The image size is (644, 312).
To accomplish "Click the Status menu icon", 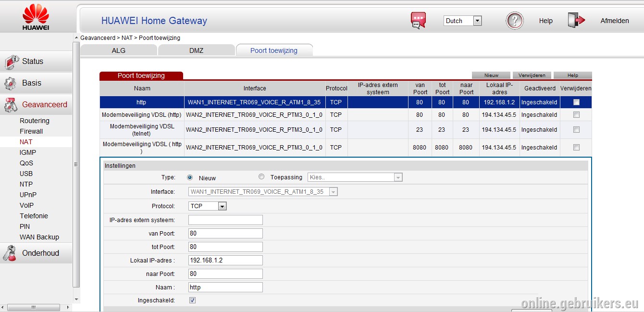I will pyautogui.click(x=12, y=62).
